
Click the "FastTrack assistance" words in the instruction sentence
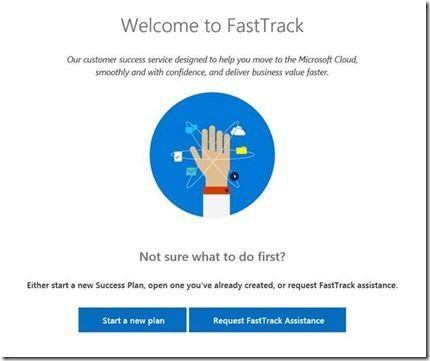[x=358, y=285]
